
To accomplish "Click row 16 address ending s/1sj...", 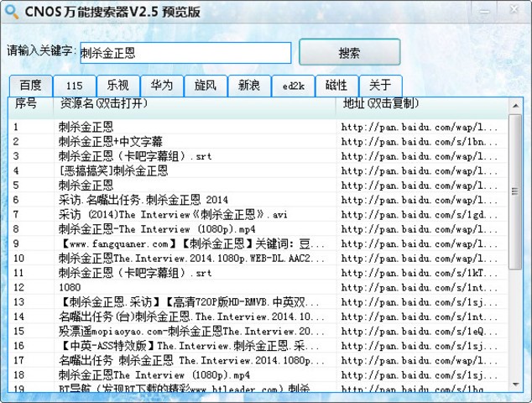I will point(419,346).
